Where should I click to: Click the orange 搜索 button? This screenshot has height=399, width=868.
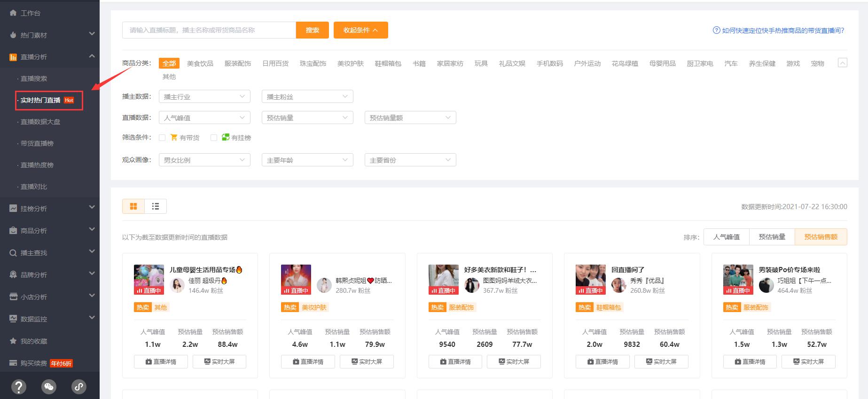coord(312,30)
